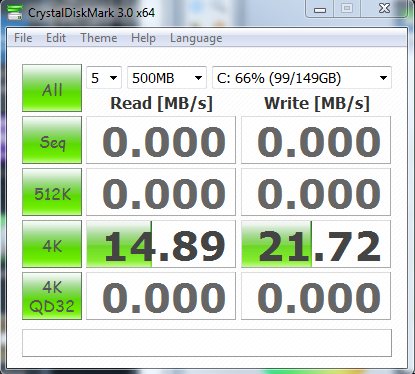Click the 512K read result 0.000
This screenshot has width=415, height=374.
(161, 192)
